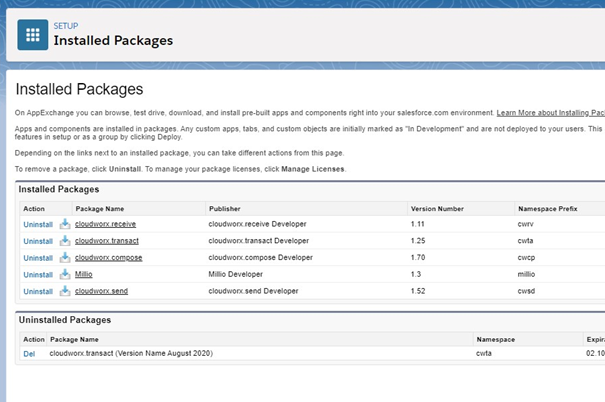Click namespace prefix cwsd
This screenshot has width=605, height=402.
(526, 291)
